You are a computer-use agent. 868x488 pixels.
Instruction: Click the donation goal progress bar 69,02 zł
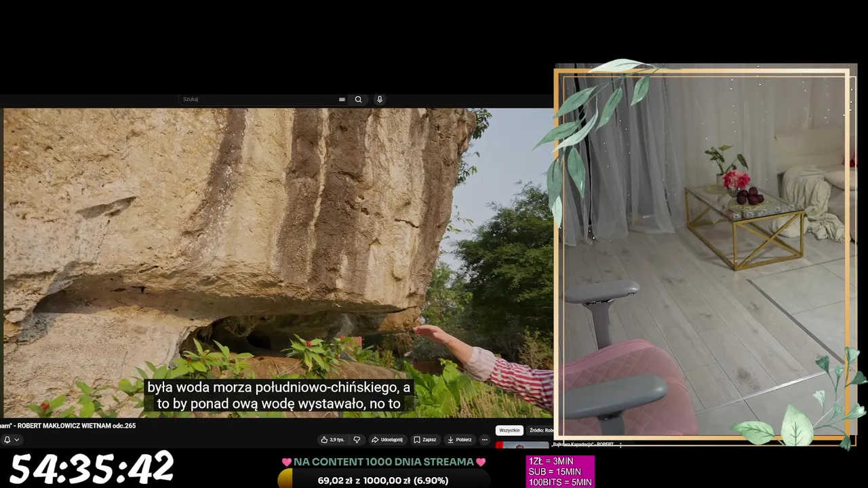[383, 480]
